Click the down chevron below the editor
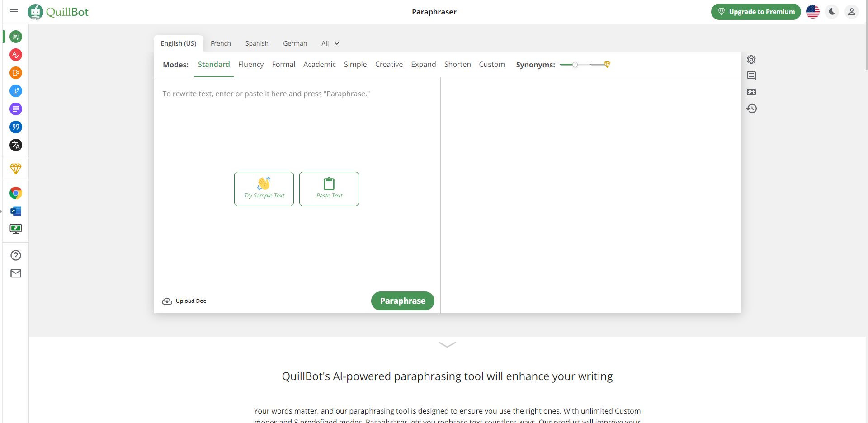868x423 pixels. coord(447,345)
